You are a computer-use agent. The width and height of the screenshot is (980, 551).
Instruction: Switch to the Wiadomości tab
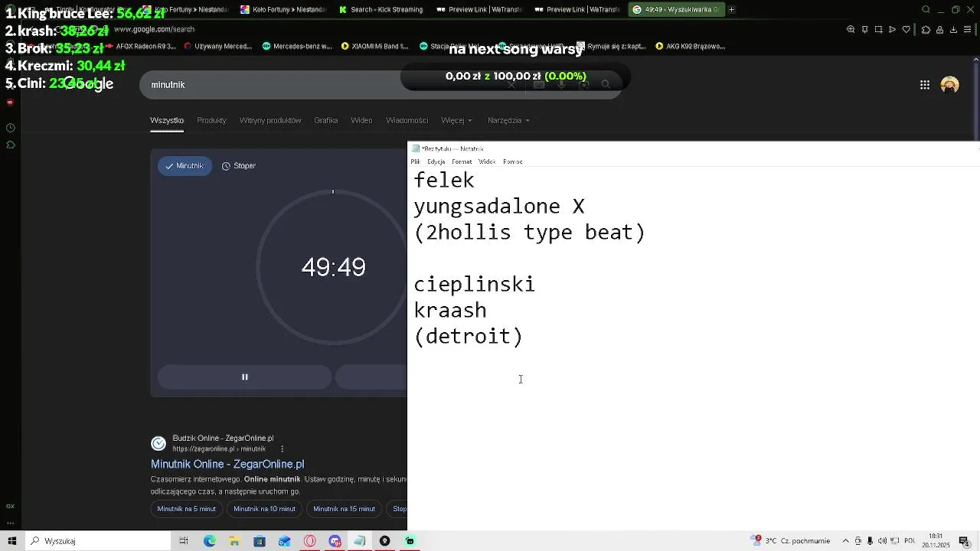coord(407,120)
